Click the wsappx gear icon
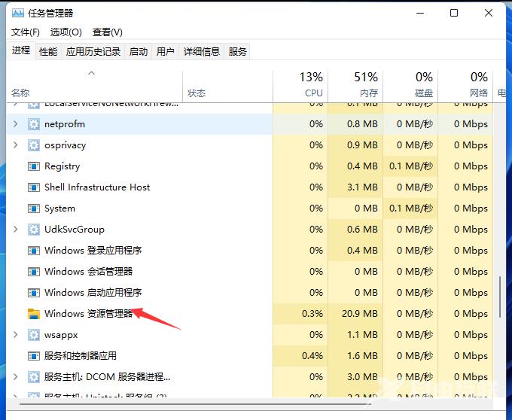512x420 pixels. 34,335
